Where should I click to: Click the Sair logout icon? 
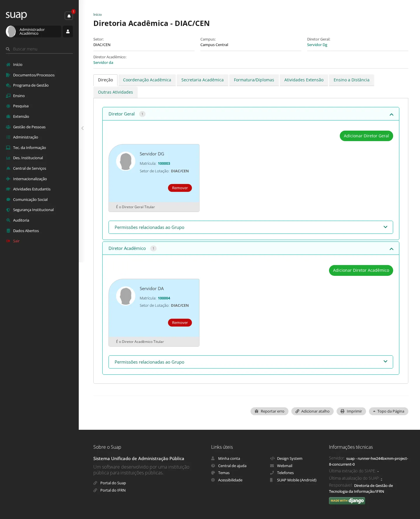click(x=8, y=241)
